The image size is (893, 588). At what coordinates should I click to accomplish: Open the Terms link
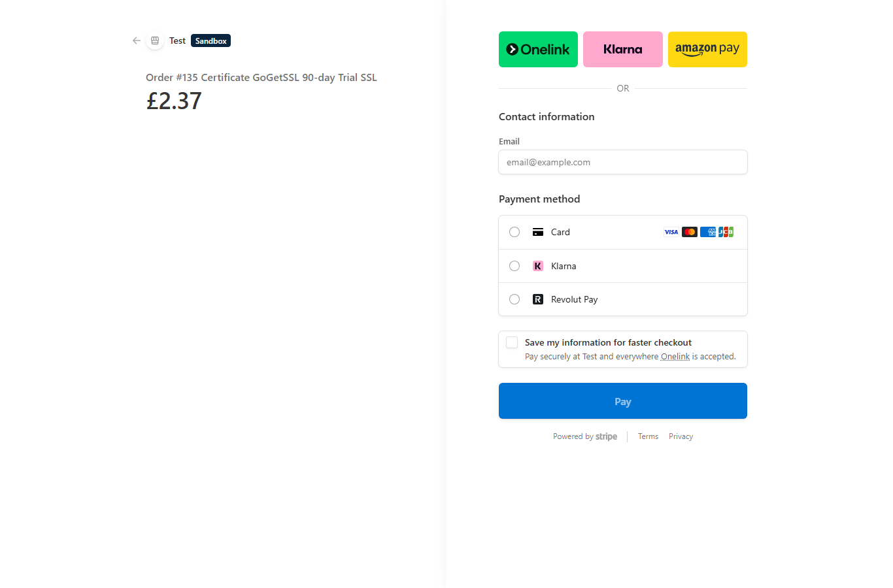648,436
